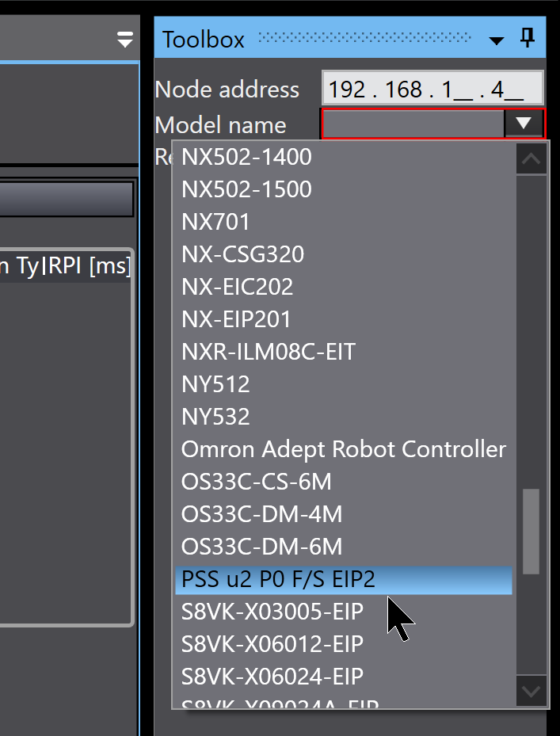Viewport: 560px width, 736px height.
Task: Select the NY532 model
Action: tap(343, 417)
